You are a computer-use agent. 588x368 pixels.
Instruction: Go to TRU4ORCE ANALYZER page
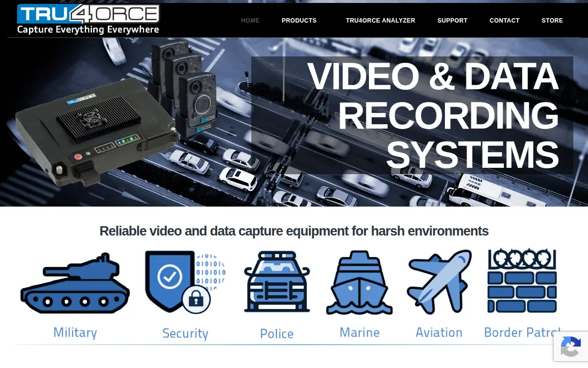[x=380, y=21]
